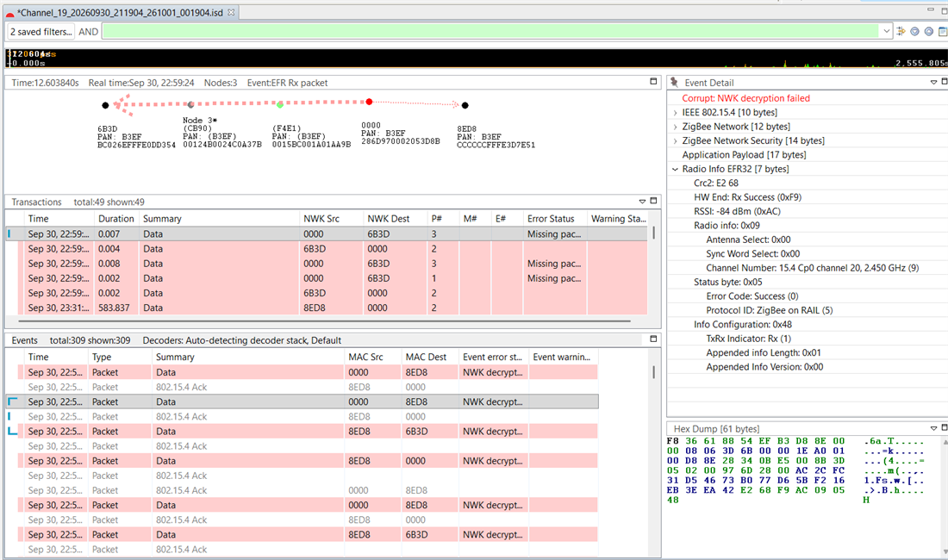Select Corrupt: NWK decryption failed line

(x=745, y=98)
